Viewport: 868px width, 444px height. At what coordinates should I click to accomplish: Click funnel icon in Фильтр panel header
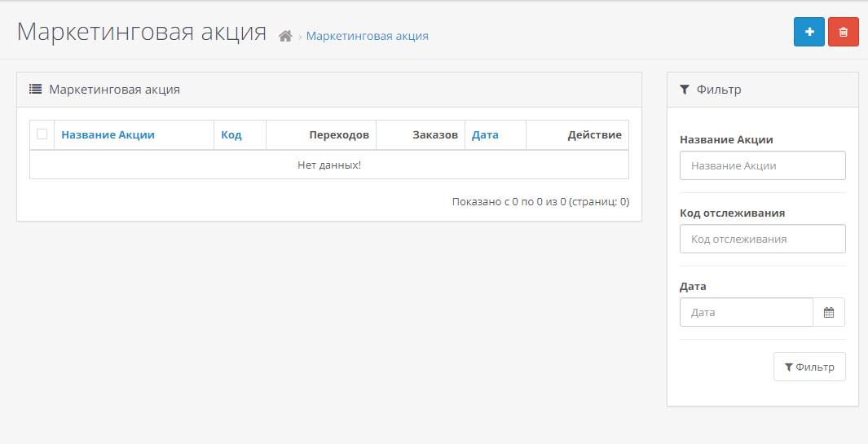click(x=685, y=90)
